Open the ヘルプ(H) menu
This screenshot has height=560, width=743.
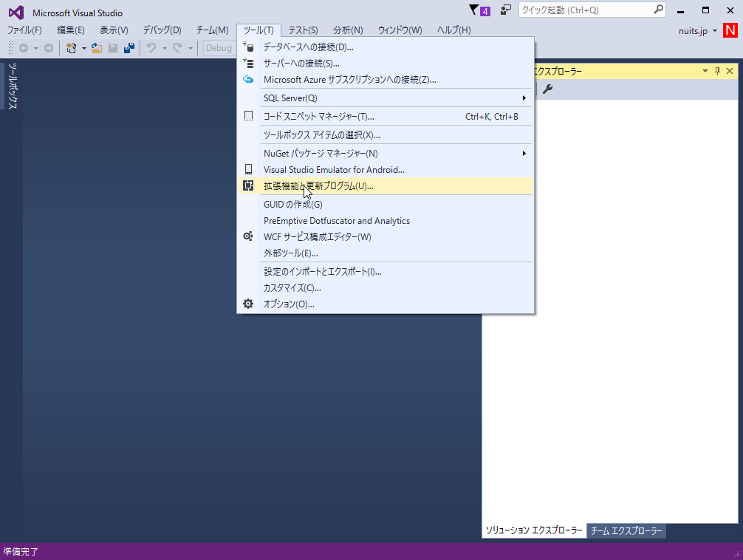(x=454, y=30)
